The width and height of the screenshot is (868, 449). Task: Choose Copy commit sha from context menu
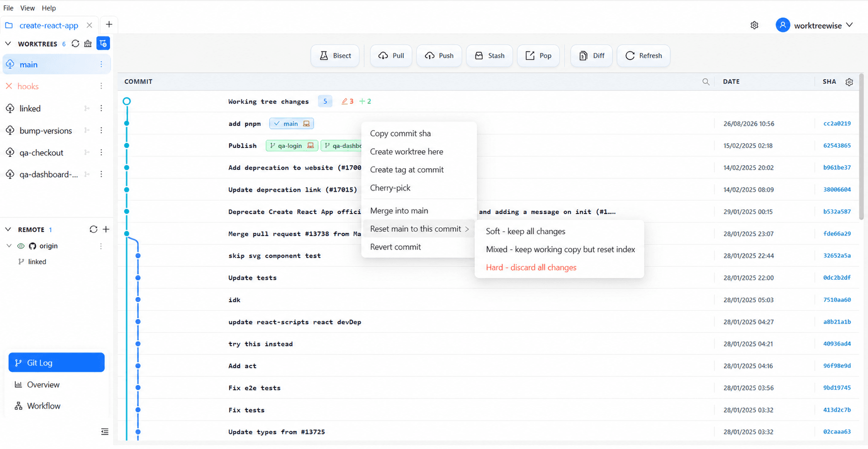(400, 133)
